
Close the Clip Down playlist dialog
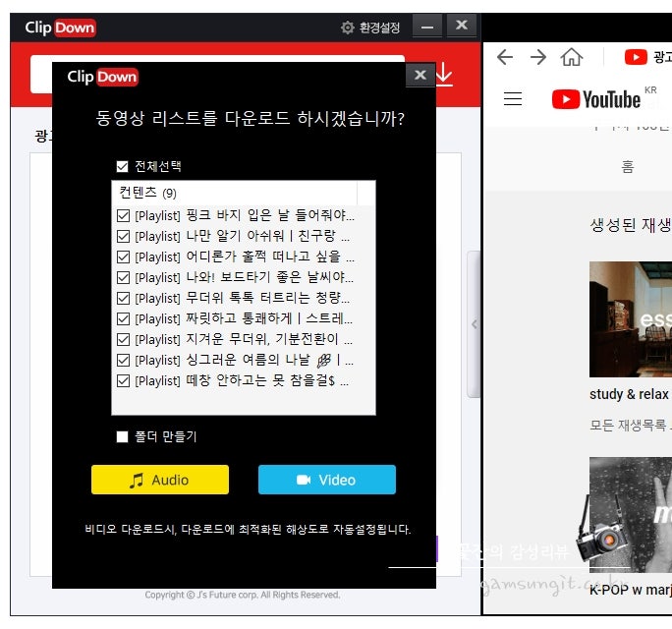420,75
